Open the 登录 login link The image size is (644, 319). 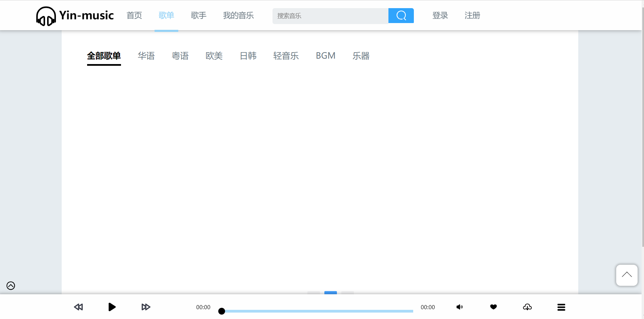pos(440,15)
